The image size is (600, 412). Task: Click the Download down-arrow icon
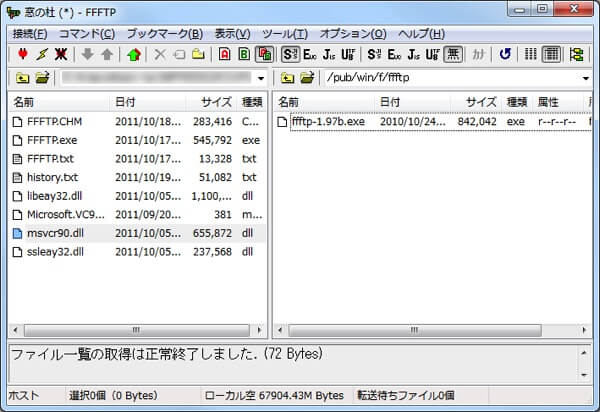tap(88, 54)
